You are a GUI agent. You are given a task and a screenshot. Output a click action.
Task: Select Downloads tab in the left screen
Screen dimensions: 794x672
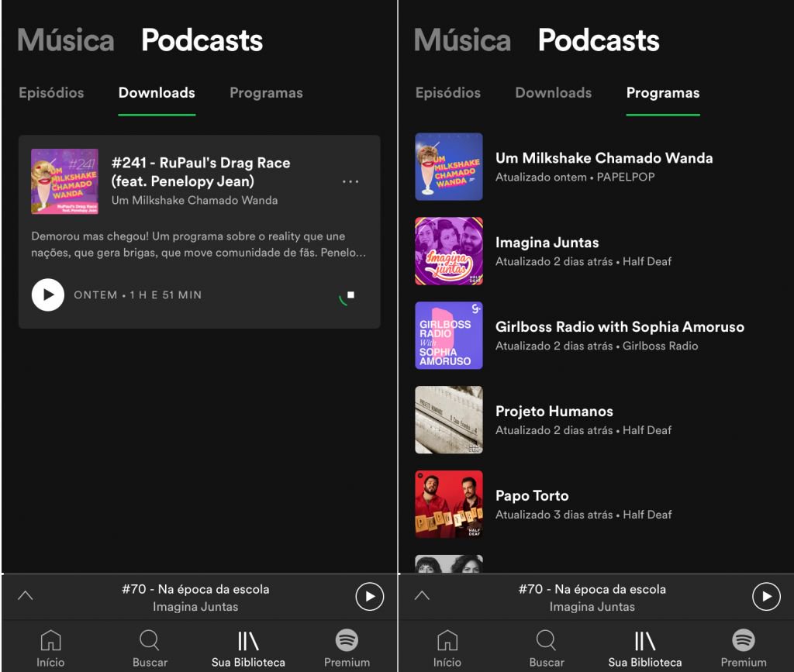pos(157,92)
